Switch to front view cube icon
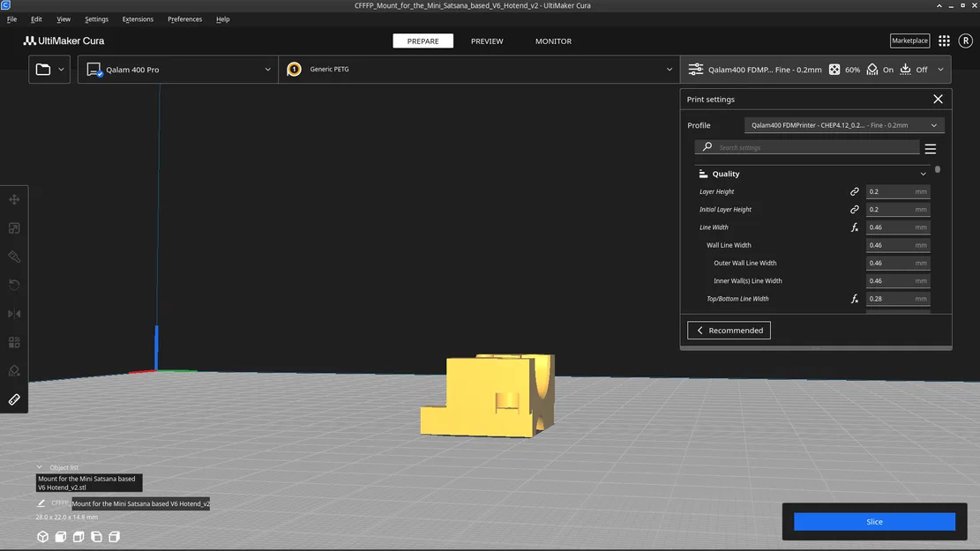 (61, 537)
